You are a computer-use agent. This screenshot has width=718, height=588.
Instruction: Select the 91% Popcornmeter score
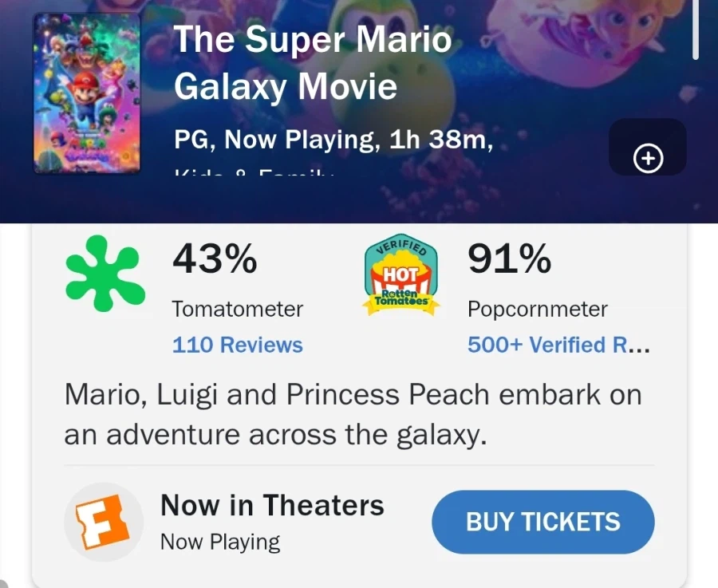click(x=509, y=258)
